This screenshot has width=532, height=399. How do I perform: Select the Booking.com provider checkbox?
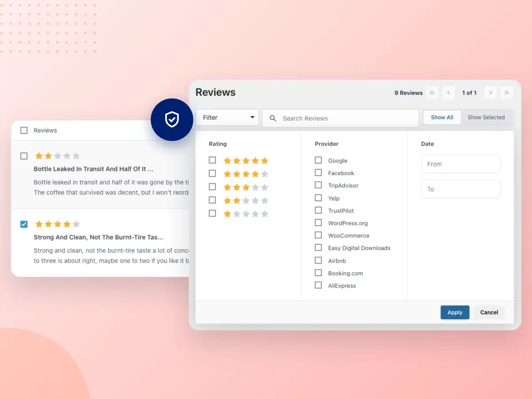[318, 273]
